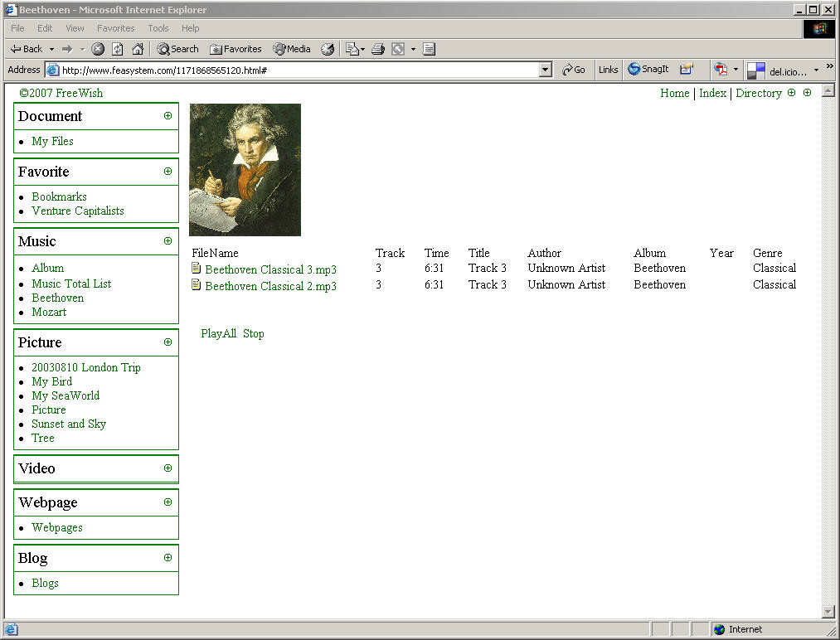Open the dropdown beside the PDF icon
Image resolution: width=840 pixels, height=640 pixels.
pos(736,70)
